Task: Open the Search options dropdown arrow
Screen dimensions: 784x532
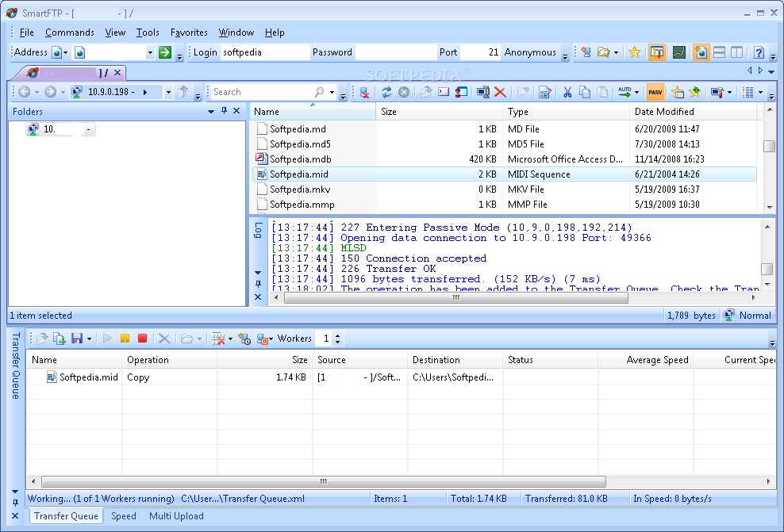Action: pyautogui.click(x=332, y=92)
